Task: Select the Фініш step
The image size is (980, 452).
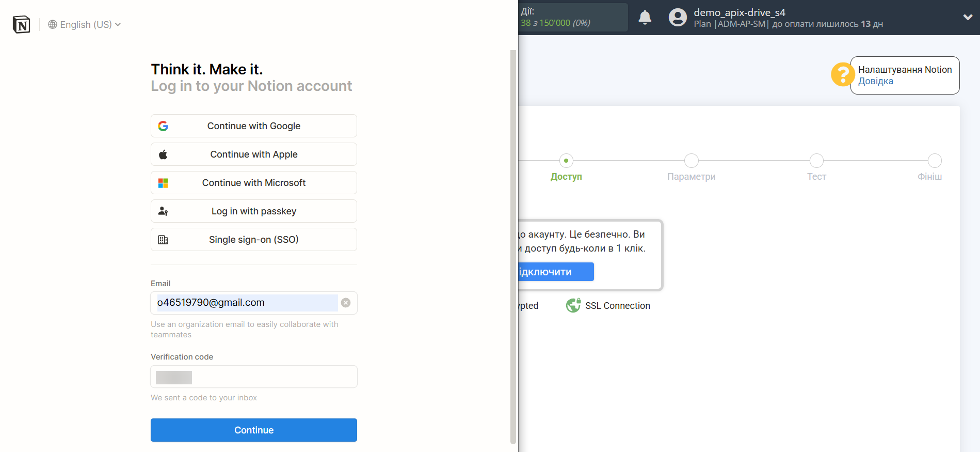Action: click(x=929, y=177)
